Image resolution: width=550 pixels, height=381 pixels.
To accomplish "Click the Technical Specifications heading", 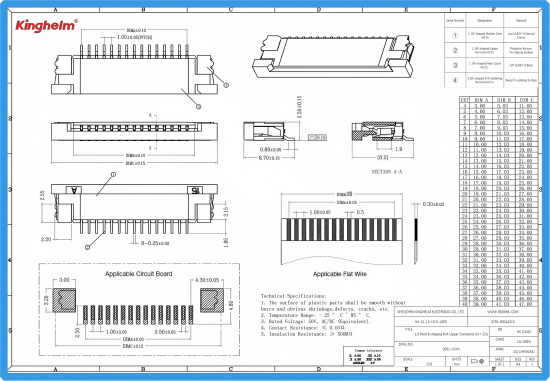I will pos(294,296).
